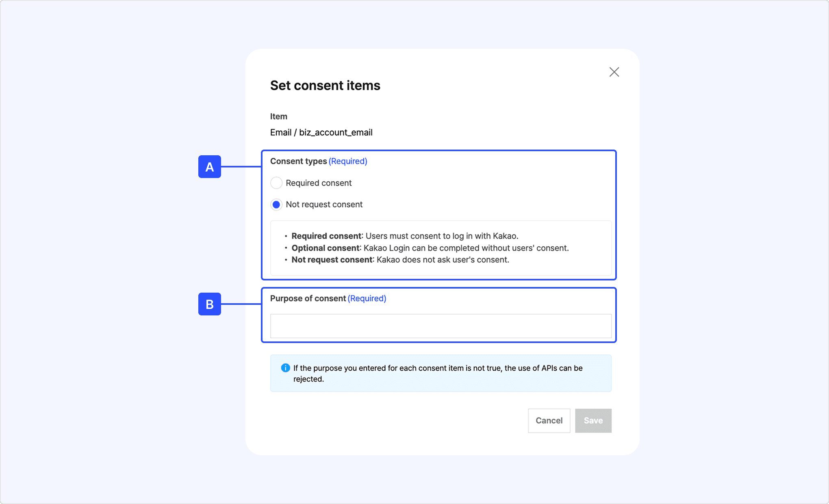Click the Email / biz_account_email item text
This screenshot has width=829, height=504.
[321, 133]
